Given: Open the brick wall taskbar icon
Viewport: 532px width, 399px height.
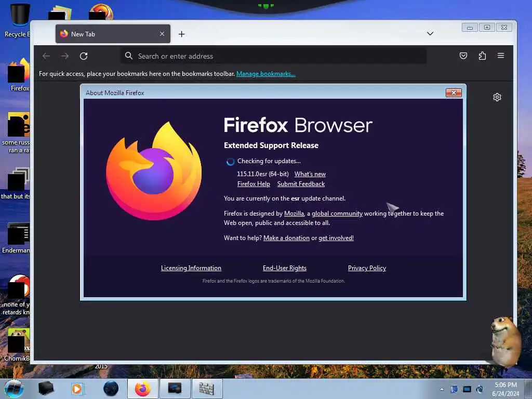Looking at the screenshot, I should coord(207,389).
